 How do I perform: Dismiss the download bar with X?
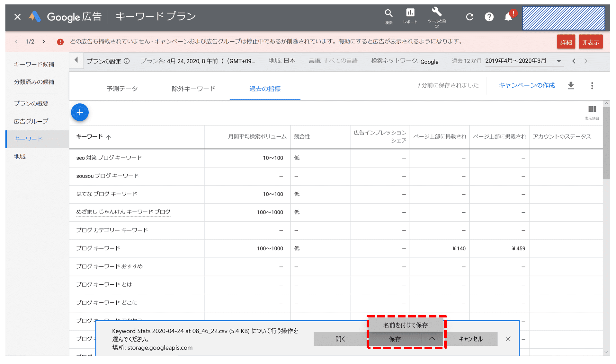[x=508, y=339]
